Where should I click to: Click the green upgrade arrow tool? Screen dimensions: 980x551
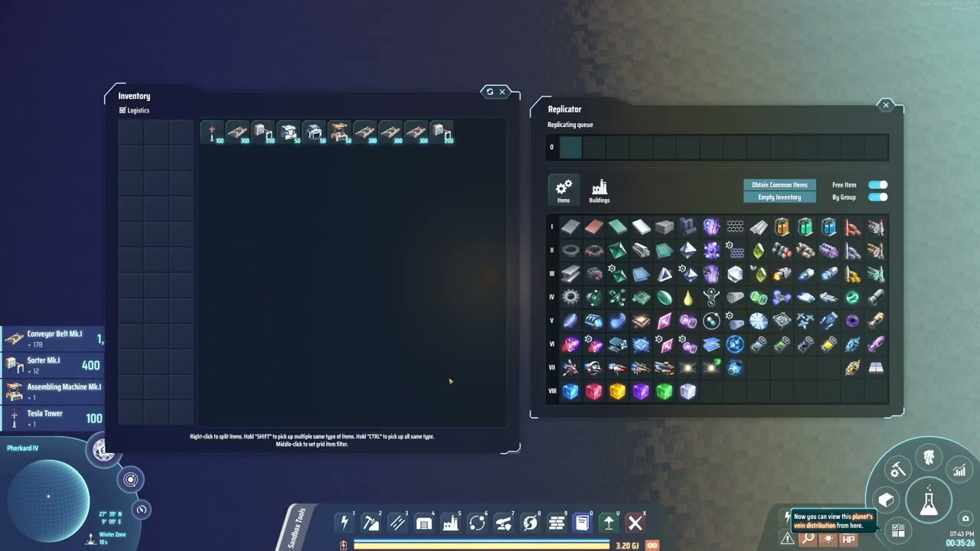tap(609, 523)
